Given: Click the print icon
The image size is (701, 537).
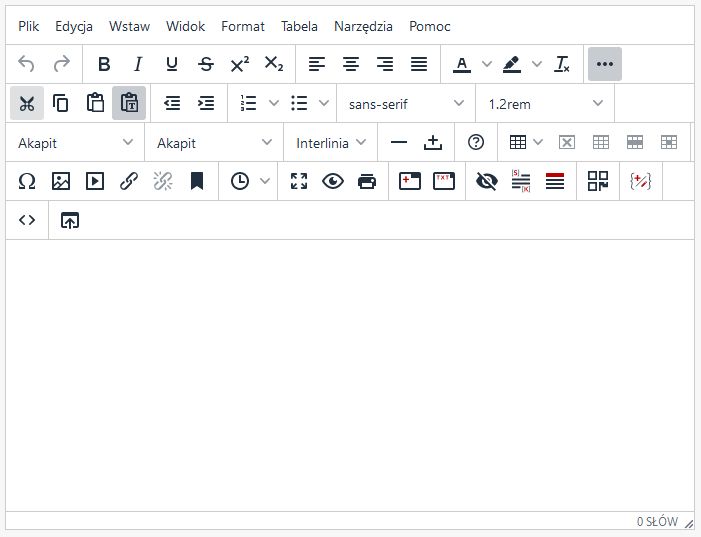Looking at the screenshot, I should 367,181.
